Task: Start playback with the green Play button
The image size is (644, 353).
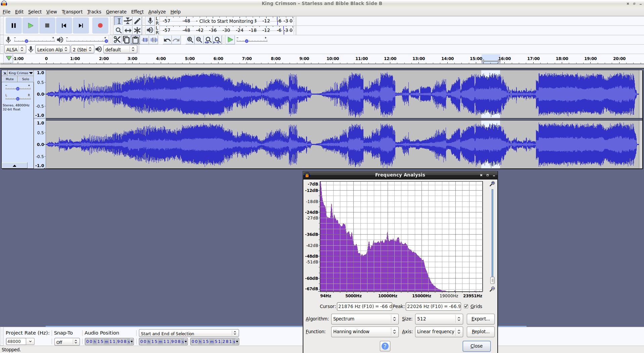Action: [x=31, y=26]
